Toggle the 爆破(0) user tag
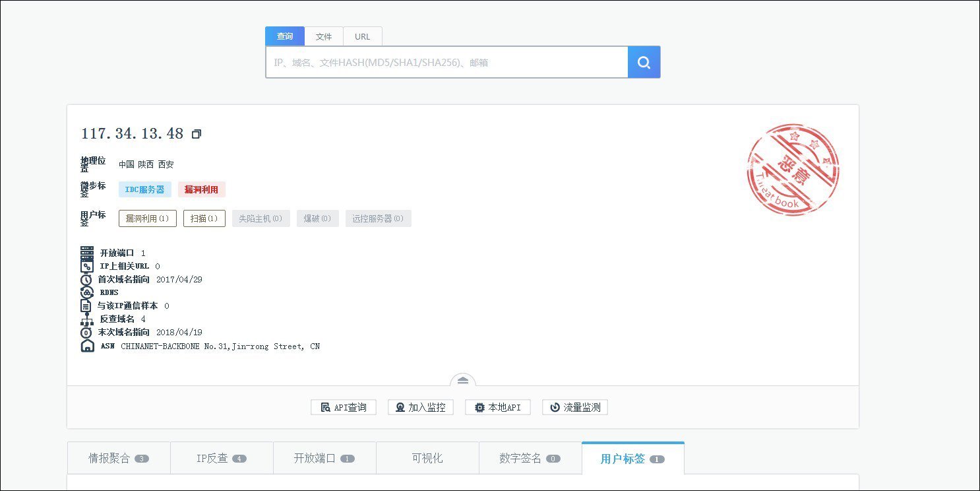Viewport: 980px width, 491px height. (x=317, y=218)
